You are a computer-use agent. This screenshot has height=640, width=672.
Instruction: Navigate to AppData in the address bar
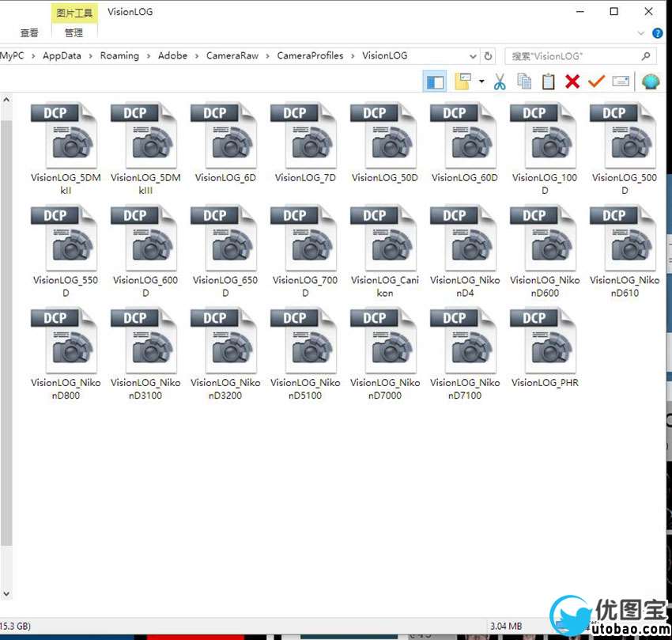[62, 55]
